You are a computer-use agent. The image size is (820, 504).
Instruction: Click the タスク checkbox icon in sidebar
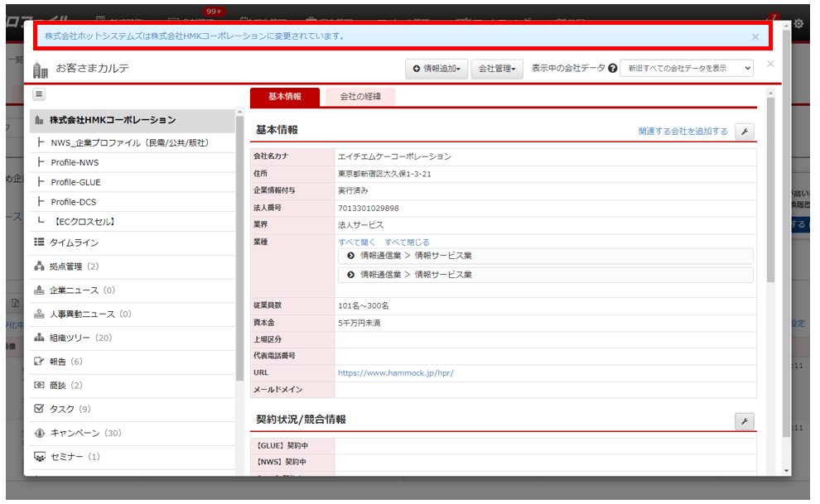[39, 409]
